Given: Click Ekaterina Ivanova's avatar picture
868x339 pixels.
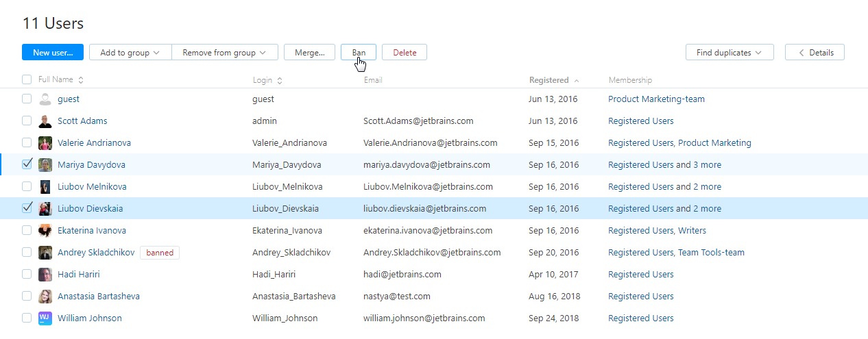Looking at the screenshot, I should (x=45, y=231).
